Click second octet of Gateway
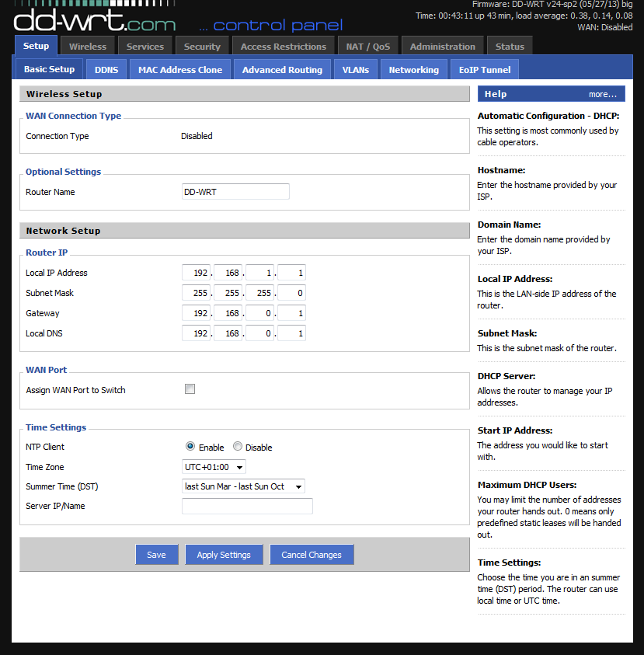Image resolution: width=644 pixels, height=655 pixels. pyautogui.click(x=228, y=313)
